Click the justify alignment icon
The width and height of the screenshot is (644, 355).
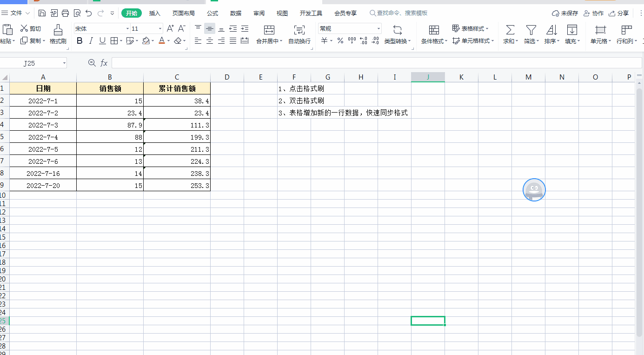(x=233, y=41)
